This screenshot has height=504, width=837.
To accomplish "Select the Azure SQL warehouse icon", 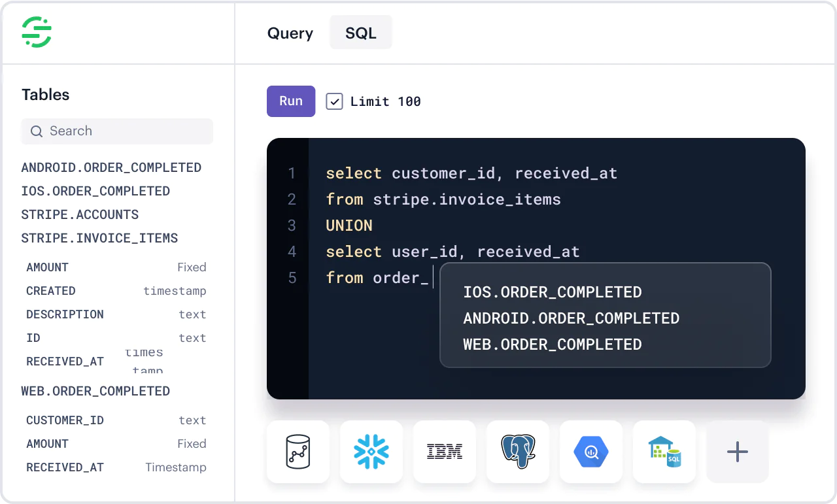I will pos(664,452).
